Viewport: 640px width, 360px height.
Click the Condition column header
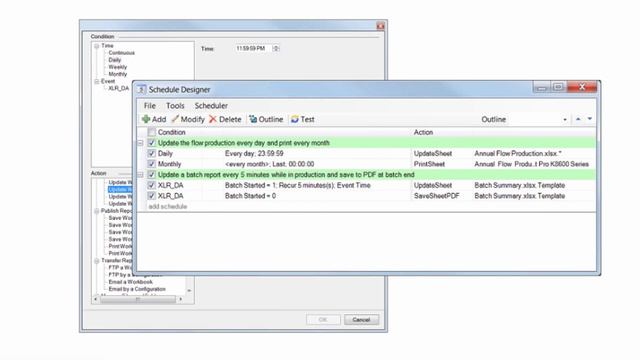(171, 132)
